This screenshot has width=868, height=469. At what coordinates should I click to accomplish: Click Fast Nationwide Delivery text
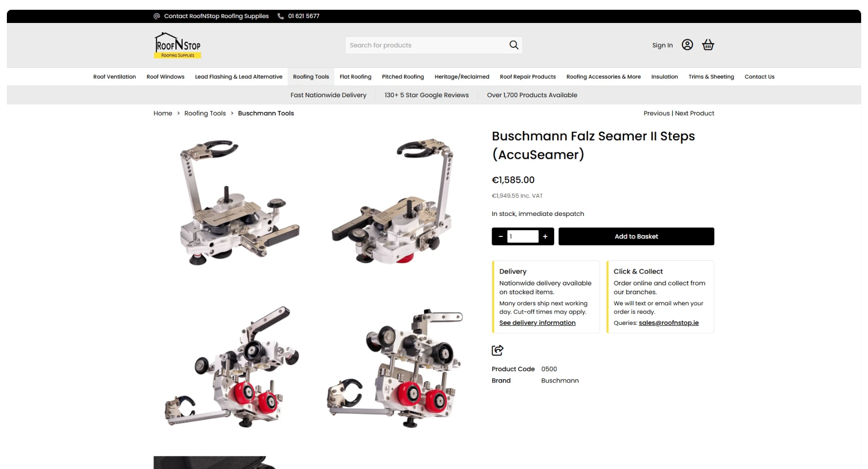pos(328,95)
